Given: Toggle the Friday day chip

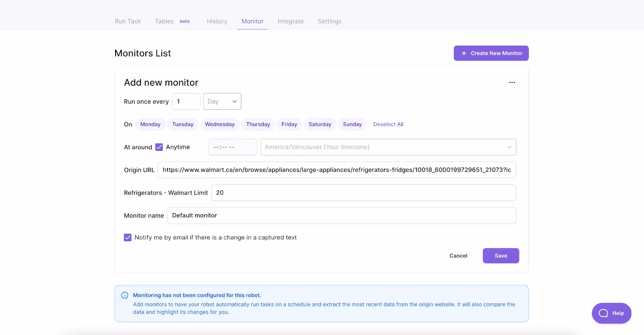Looking at the screenshot, I should coord(289,124).
